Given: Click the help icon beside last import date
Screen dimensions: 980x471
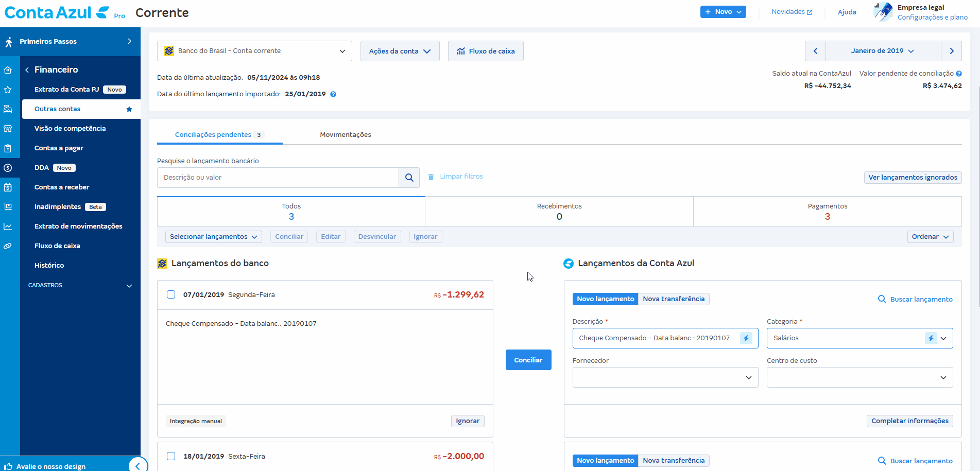Looking at the screenshot, I should [333, 94].
